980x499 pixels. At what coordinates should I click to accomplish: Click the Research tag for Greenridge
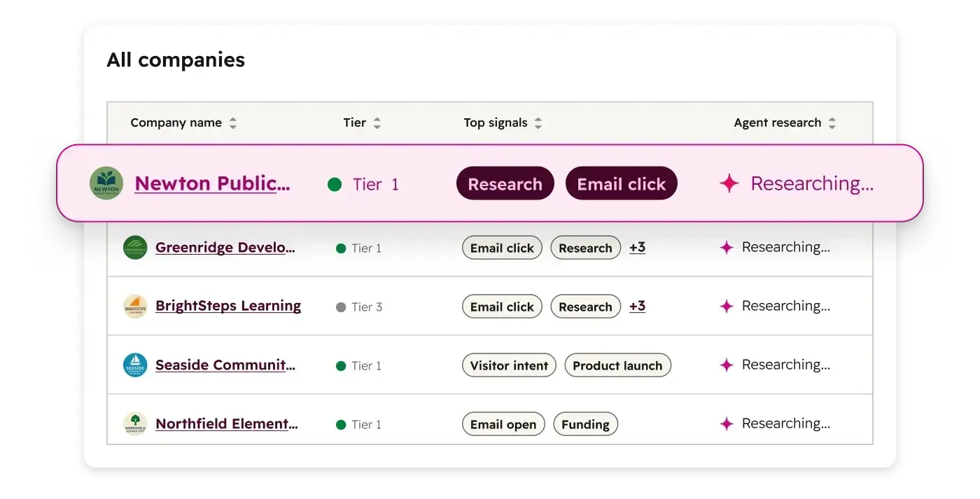(585, 248)
